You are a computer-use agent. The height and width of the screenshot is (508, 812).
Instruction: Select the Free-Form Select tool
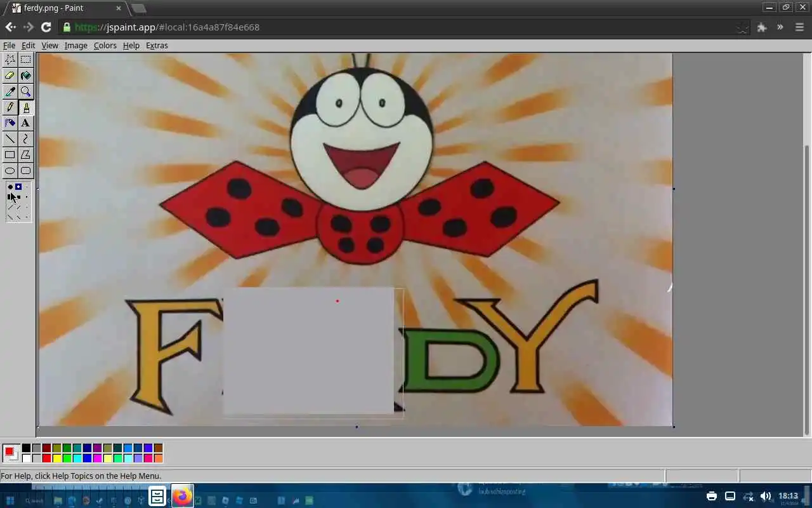10,60
